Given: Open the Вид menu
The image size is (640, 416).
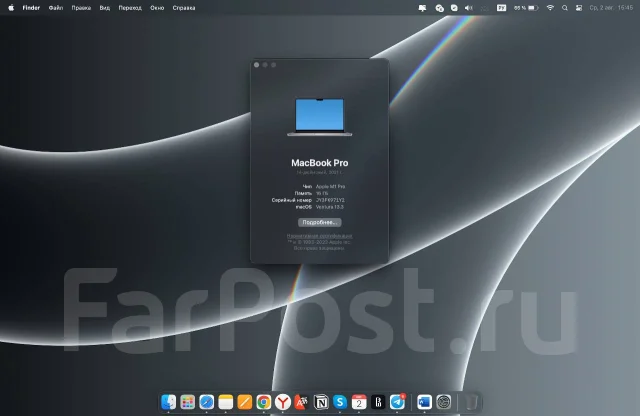Looking at the screenshot, I should pyautogui.click(x=105, y=8).
